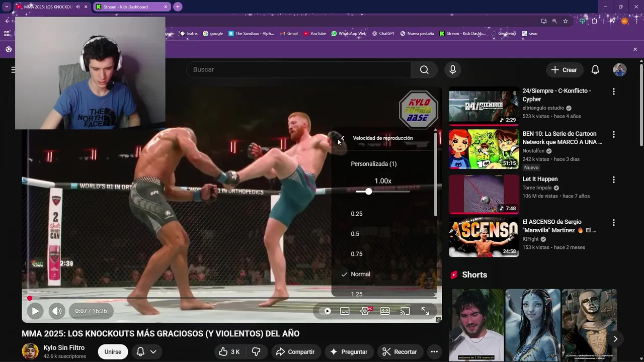The image size is (644, 362).
Task: Open the 24/Siempre - C-Konflicto thumbnail
Action: tap(484, 106)
